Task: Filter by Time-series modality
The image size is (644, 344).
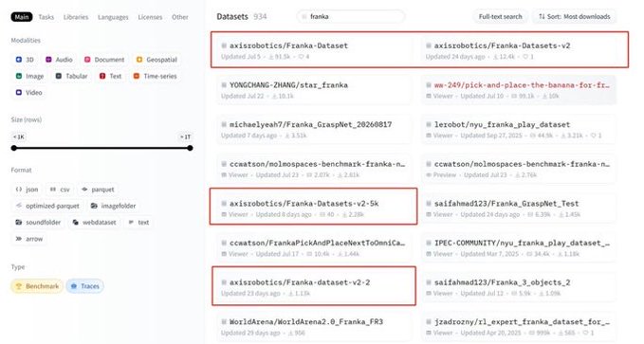Action: pyautogui.click(x=155, y=76)
